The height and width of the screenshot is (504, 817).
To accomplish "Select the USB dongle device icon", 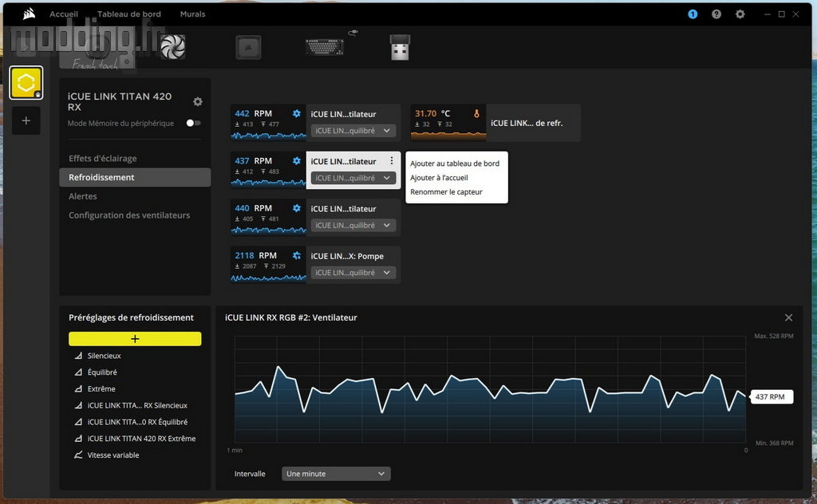I will point(401,47).
